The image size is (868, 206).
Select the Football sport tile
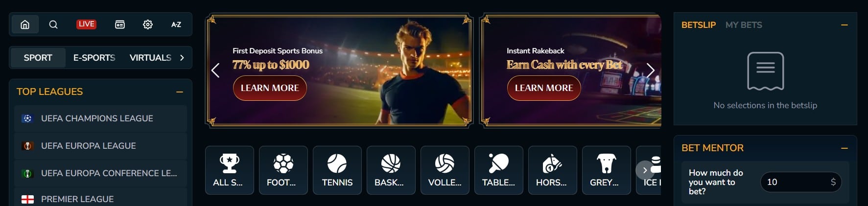click(283, 170)
